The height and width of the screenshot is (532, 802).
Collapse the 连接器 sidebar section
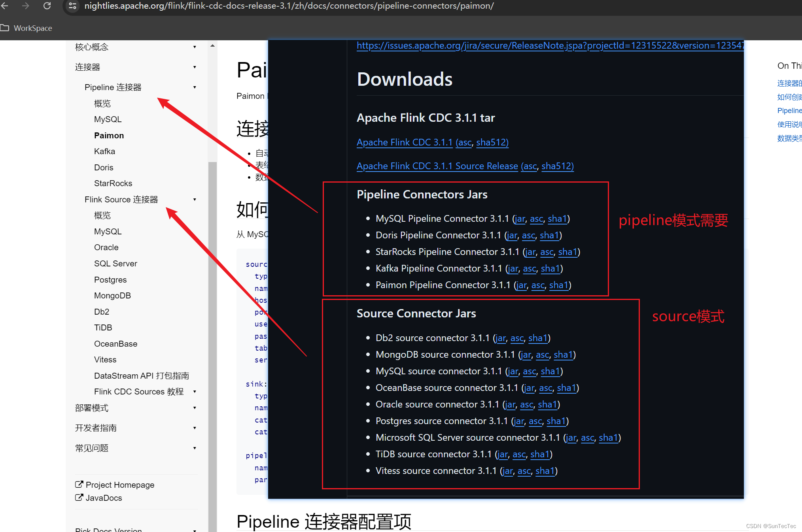click(195, 67)
